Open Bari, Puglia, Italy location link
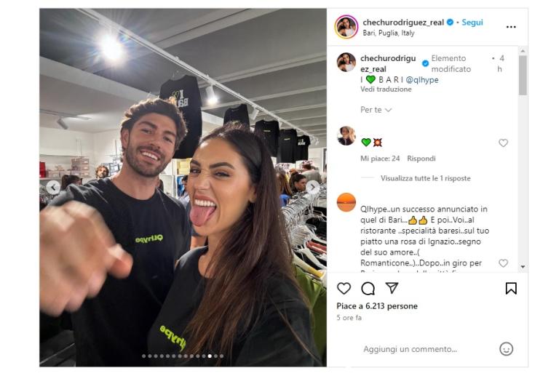Screen dimensions: 559x392 coord(388,33)
